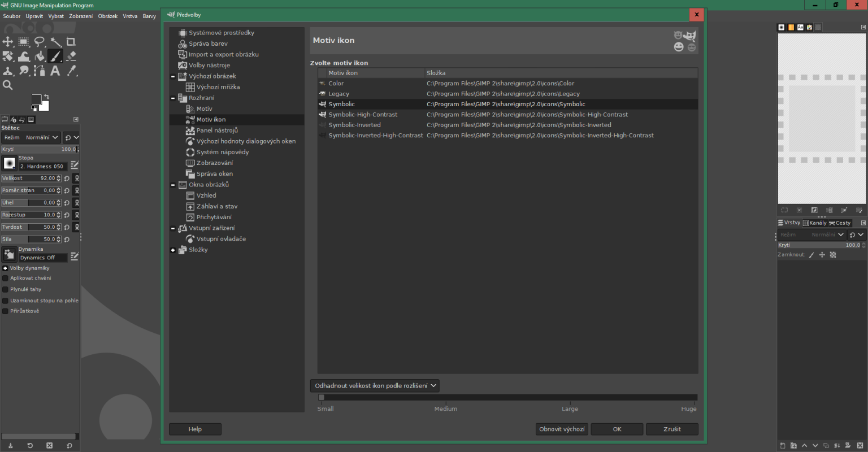Open the Vrstva menu
This screenshot has width=868, height=452.
[x=130, y=16]
